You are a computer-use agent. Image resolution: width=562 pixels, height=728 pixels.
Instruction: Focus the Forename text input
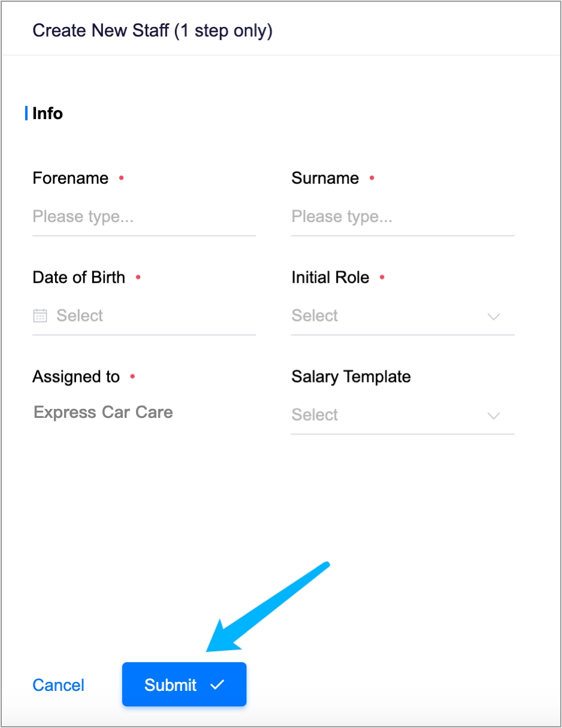pos(144,217)
